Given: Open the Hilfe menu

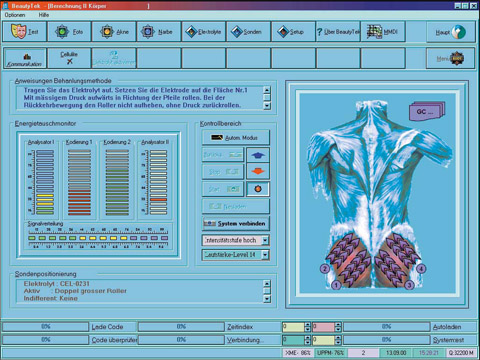Looking at the screenshot, I should [x=44, y=15].
